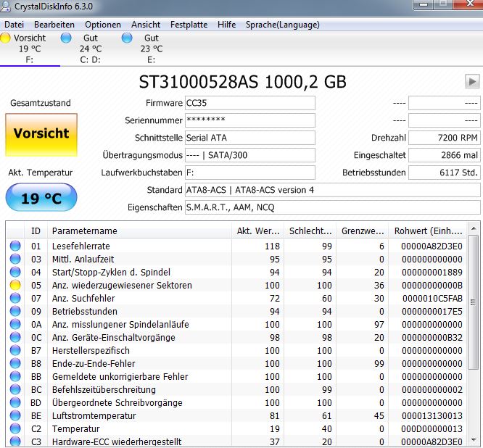Screen dimensions: 483x448
Task: Click the Laufwerkbuchstaben field F:
Action: pyautogui.click(x=249, y=173)
